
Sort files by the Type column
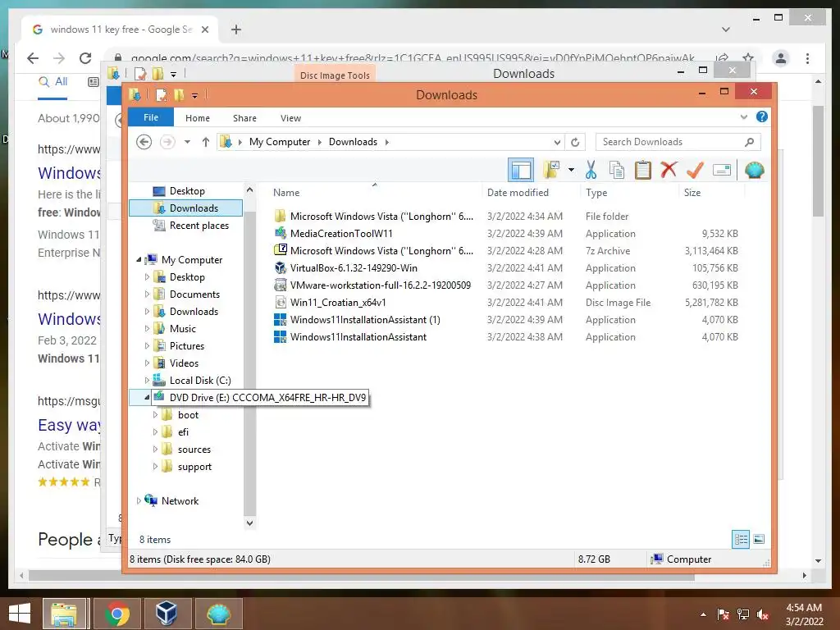[596, 192]
